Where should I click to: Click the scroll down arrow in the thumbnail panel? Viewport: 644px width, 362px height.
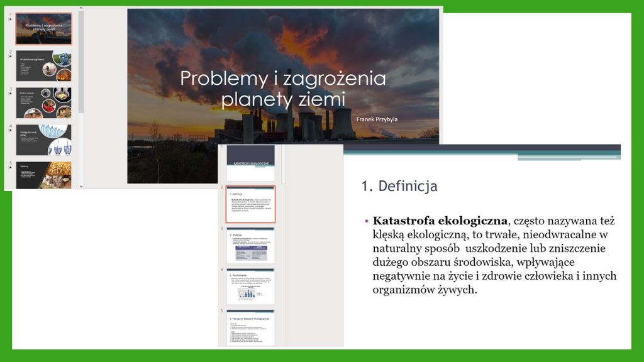pyautogui.click(x=80, y=186)
